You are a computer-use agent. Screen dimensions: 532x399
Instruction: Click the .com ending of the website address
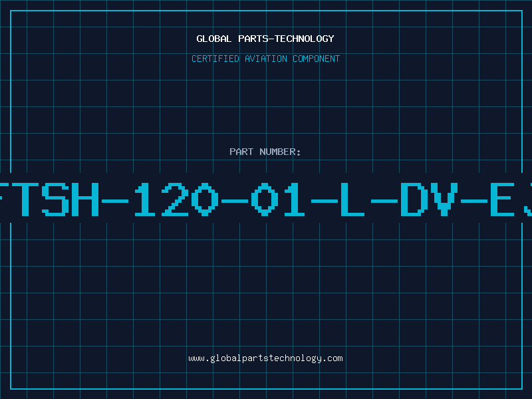332,358
